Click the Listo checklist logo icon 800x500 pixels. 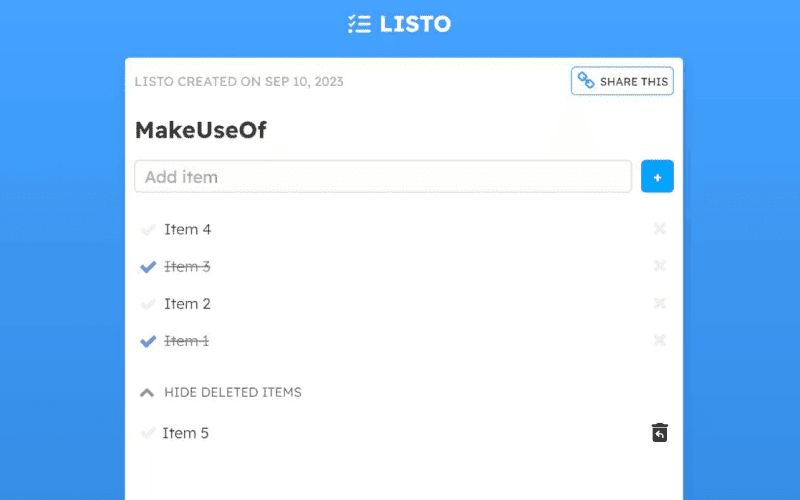tap(359, 24)
